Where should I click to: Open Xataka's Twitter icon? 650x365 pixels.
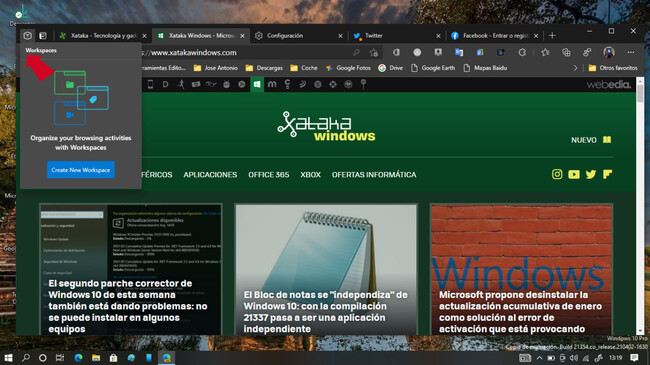[591, 174]
